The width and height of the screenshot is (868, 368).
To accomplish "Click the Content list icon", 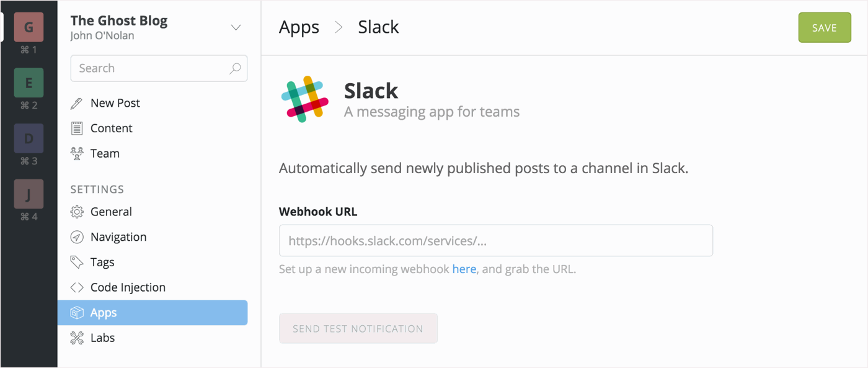I will (77, 128).
